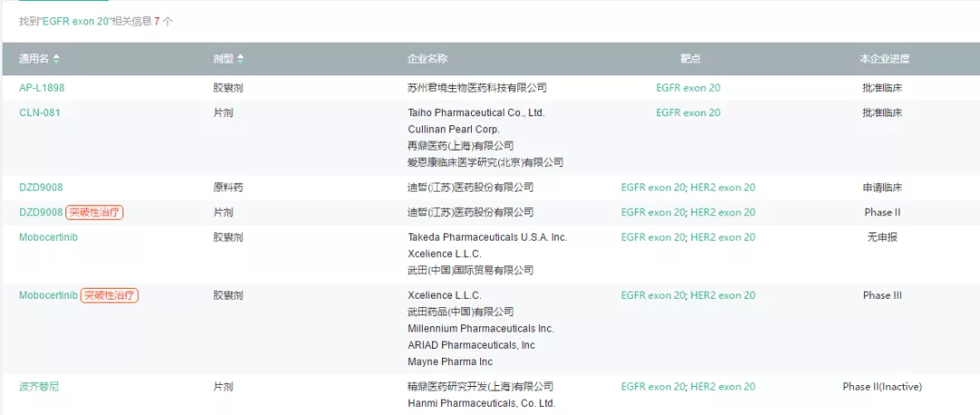
Task: Click HER2 exon 20 in Mobocertinib 无申报 row
Action: pyautogui.click(x=723, y=237)
